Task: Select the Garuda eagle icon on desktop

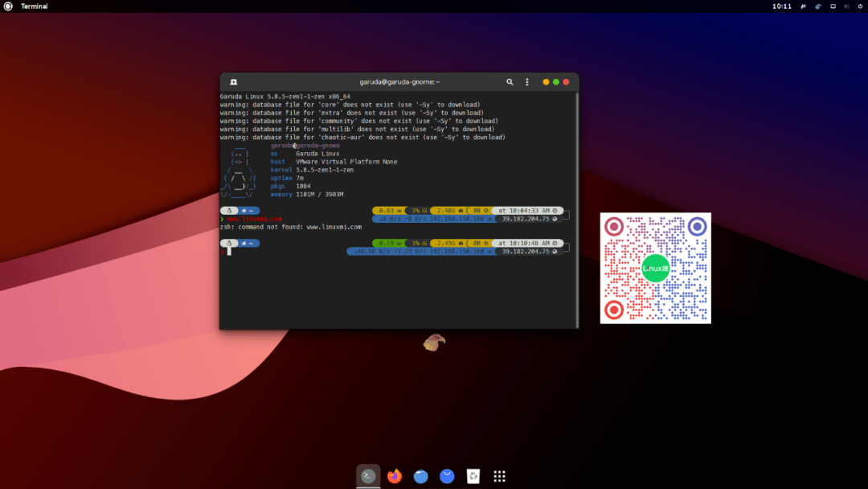Action: click(434, 343)
